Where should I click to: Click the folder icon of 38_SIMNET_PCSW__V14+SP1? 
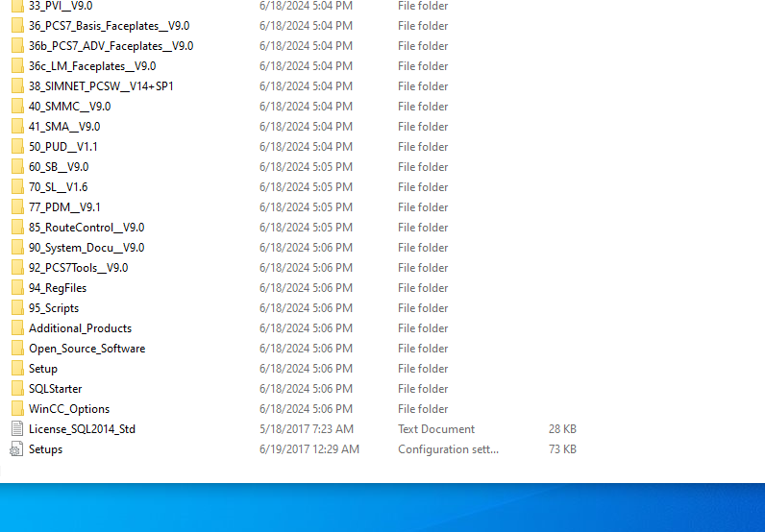tap(17, 85)
